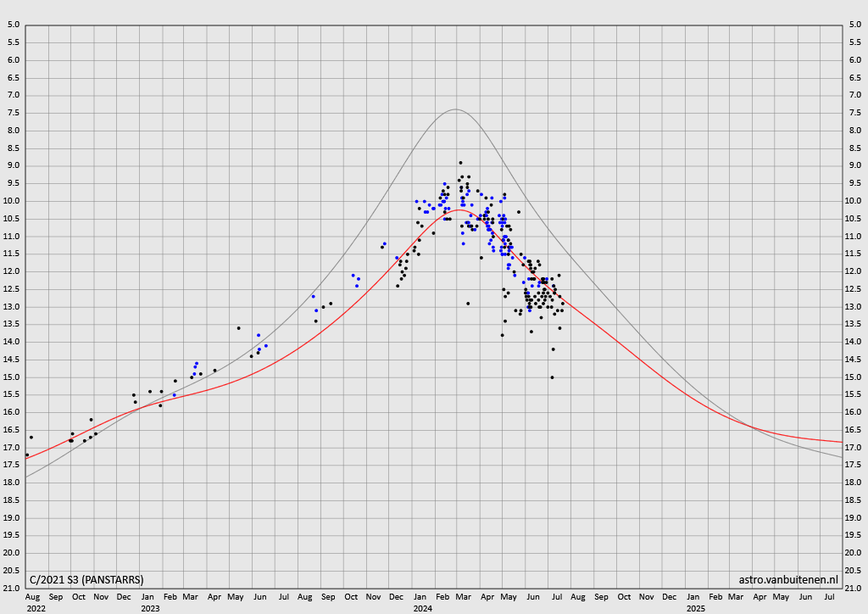Click the peak of the gray curve
Image resolution: width=868 pixels, height=614 pixels.
click(x=456, y=109)
